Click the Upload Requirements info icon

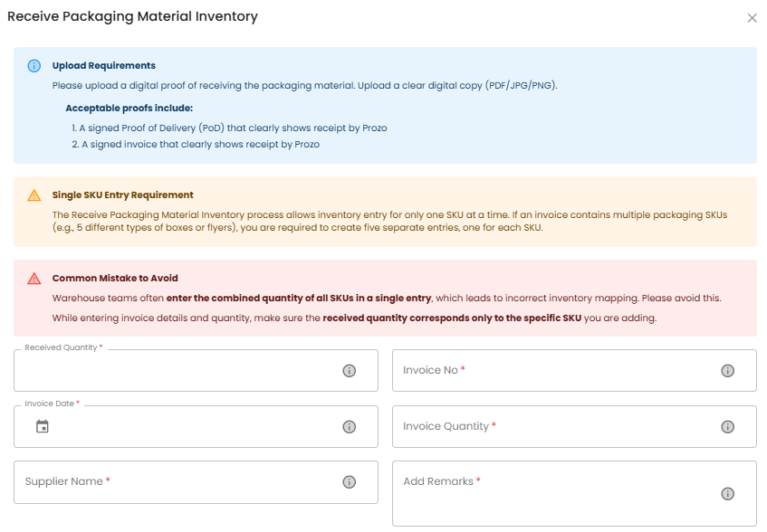[x=34, y=66]
